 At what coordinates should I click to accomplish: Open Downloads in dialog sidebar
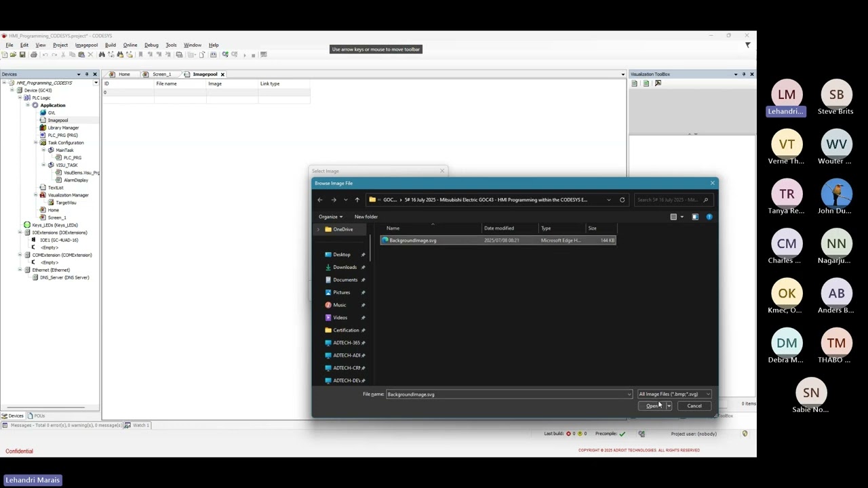coord(344,267)
